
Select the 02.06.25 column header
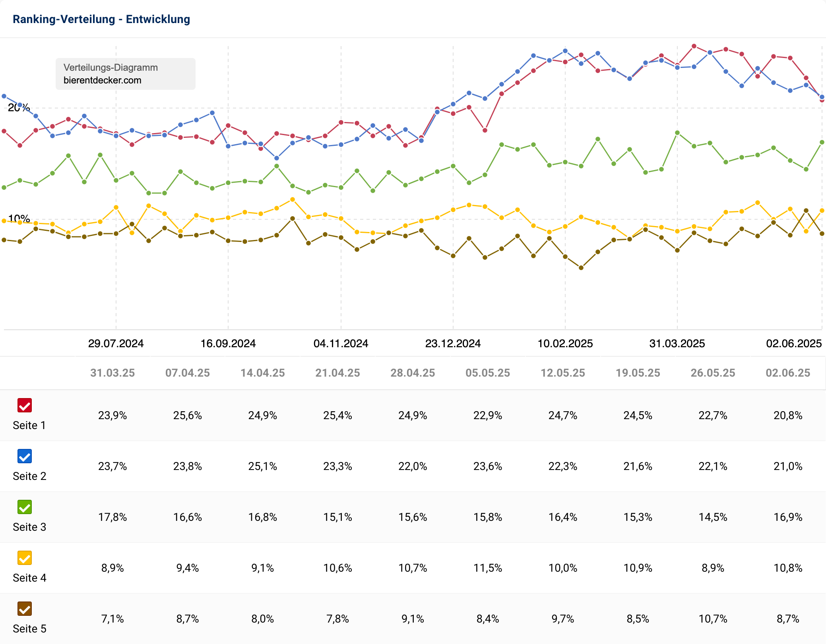[x=788, y=373]
